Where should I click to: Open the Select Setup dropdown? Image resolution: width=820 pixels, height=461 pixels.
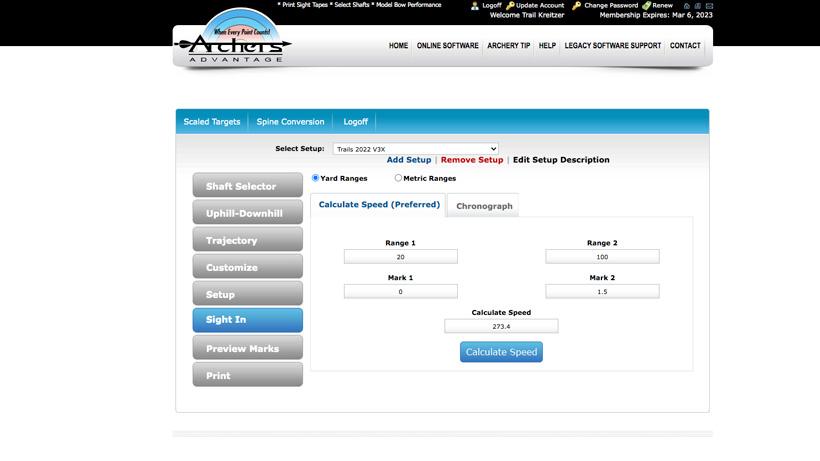click(x=415, y=149)
